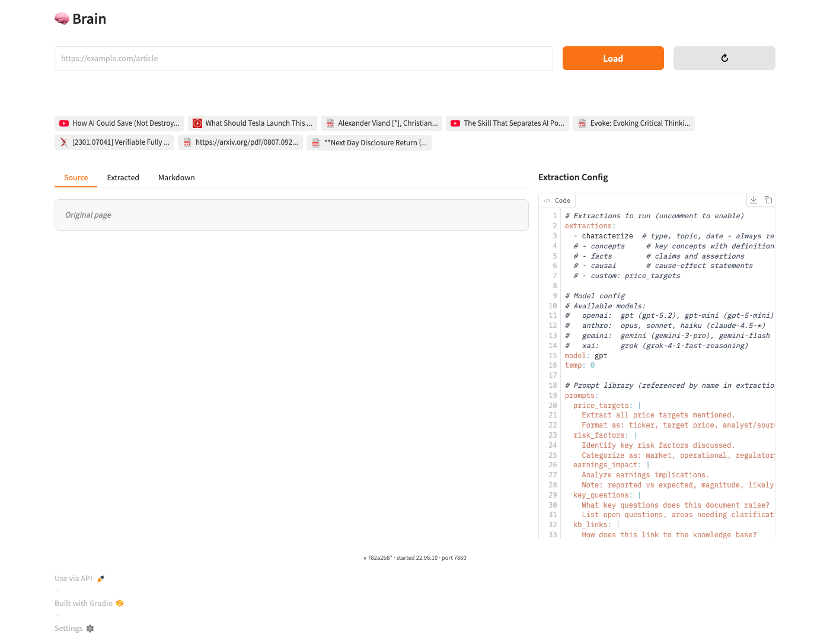Switch to the Extracted tab
The image size is (830, 644).
[123, 178]
